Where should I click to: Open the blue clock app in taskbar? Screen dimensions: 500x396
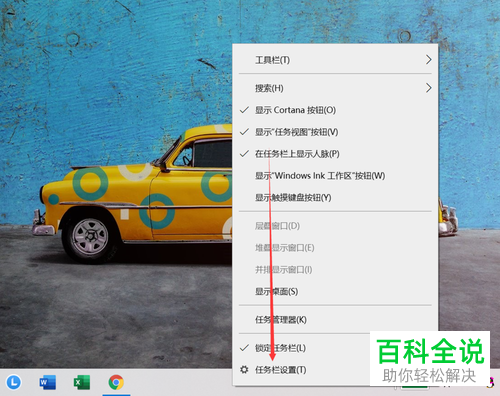coord(13,382)
